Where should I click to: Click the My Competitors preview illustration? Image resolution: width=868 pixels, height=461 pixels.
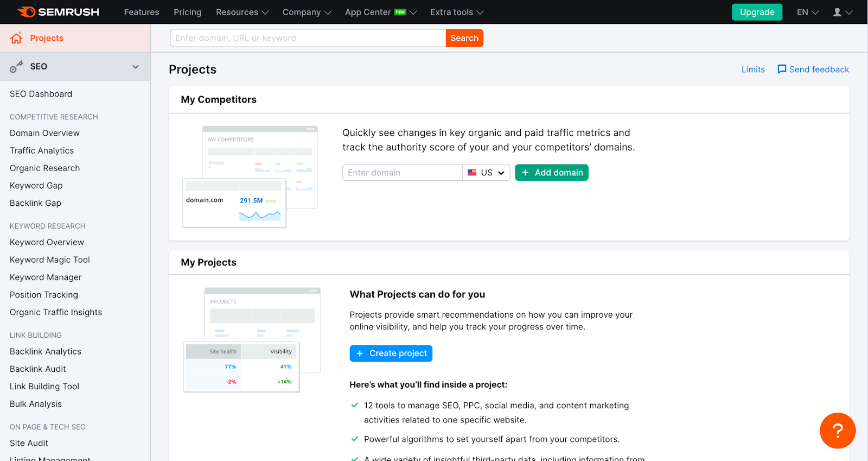pos(250,177)
